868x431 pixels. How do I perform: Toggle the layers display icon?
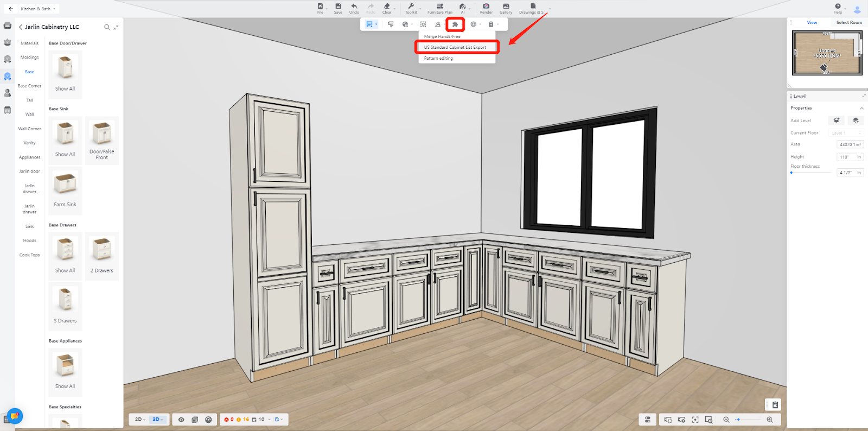tap(195, 420)
